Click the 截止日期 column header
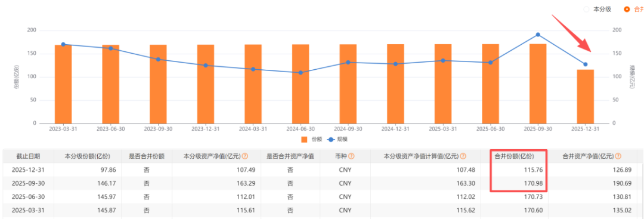The image size is (644, 219). pyautogui.click(x=29, y=156)
